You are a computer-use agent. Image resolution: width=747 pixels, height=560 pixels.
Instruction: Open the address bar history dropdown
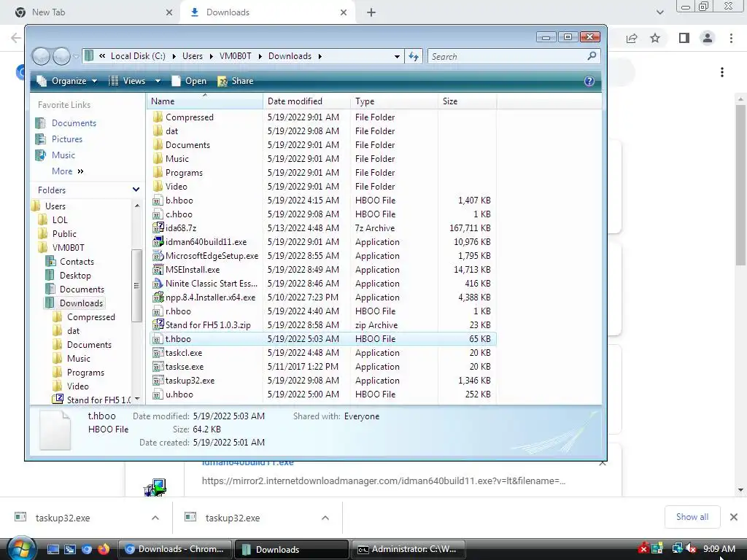397,57
